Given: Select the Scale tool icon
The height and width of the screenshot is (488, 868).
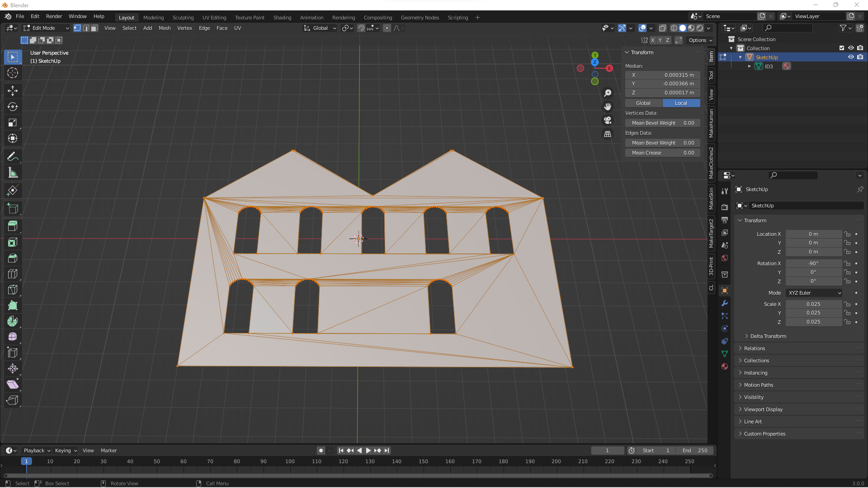Looking at the screenshot, I should click(13, 122).
